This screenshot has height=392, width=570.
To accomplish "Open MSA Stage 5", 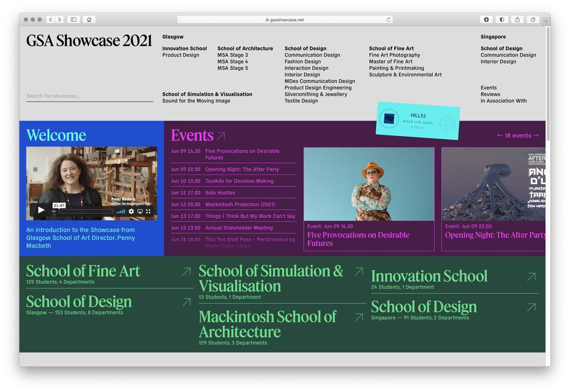I will point(233,68).
